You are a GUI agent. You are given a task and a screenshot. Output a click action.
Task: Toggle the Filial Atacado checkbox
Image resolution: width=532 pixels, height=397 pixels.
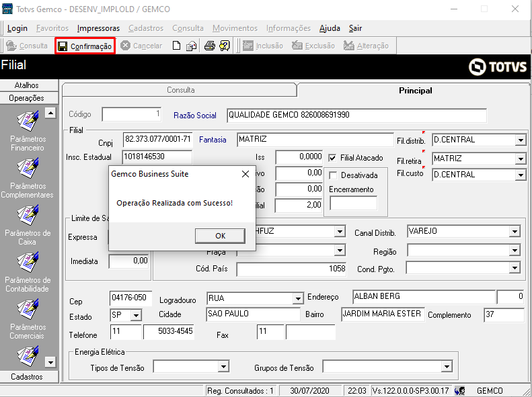coord(333,158)
